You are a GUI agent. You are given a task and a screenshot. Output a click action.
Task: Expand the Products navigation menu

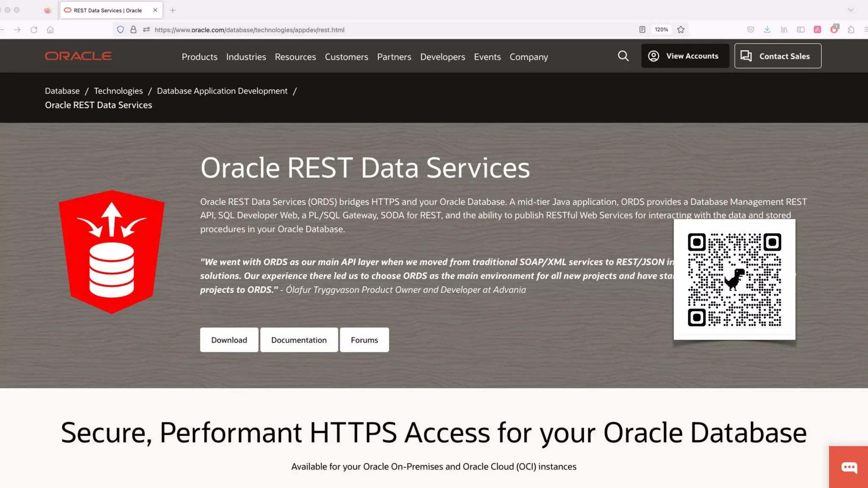click(199, 57)
